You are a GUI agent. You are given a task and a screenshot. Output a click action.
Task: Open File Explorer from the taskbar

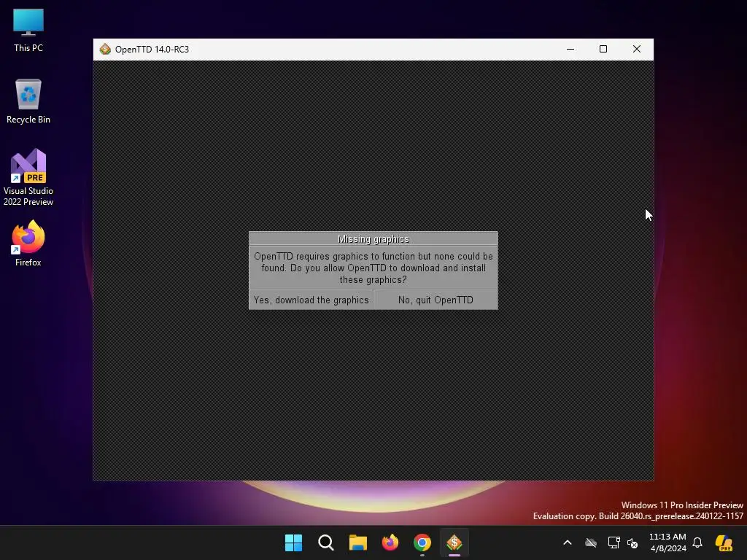357,542
